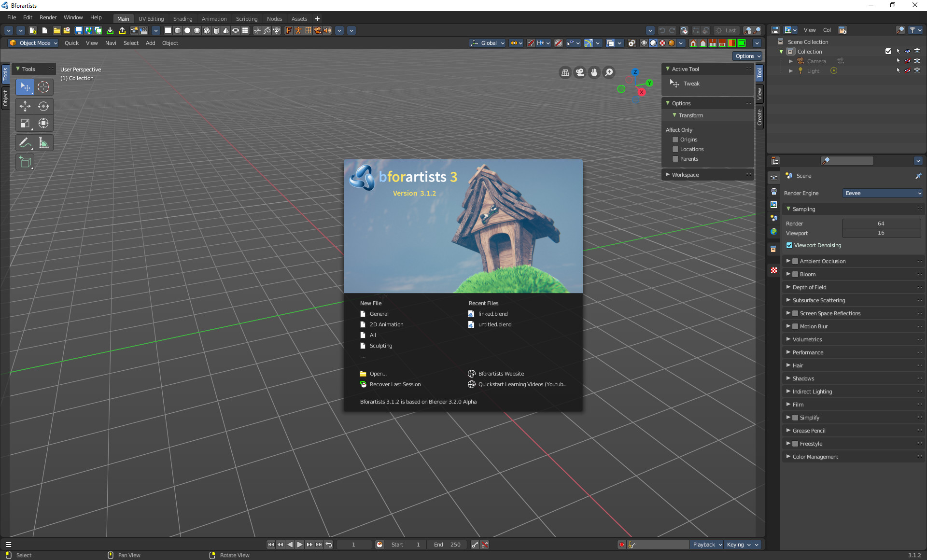Disable the Viewport Denoising checkbox
Screen dimensions: 927x560
coord(789,245)
